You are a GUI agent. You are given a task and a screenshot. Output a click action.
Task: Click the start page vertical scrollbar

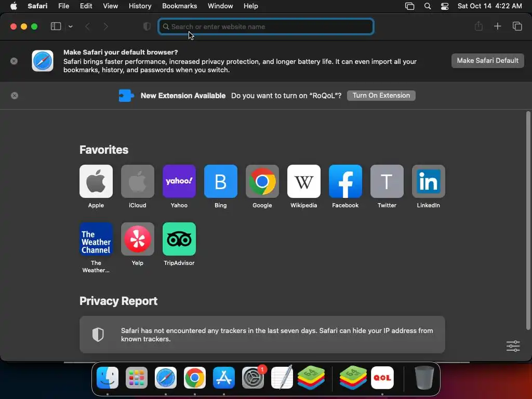tap(528, 220)
